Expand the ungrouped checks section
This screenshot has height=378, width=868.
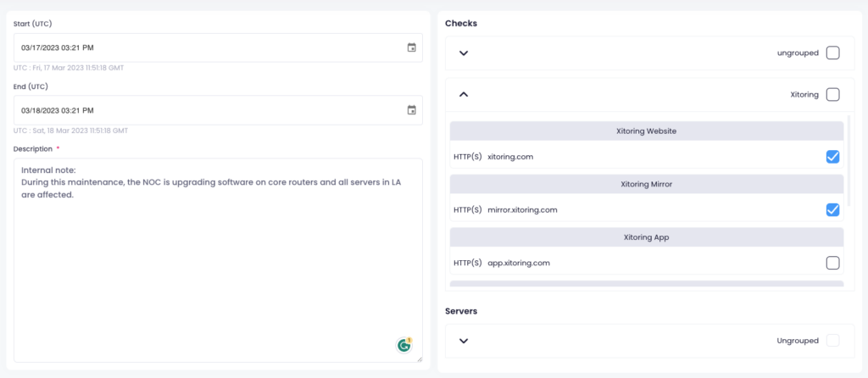464,53
